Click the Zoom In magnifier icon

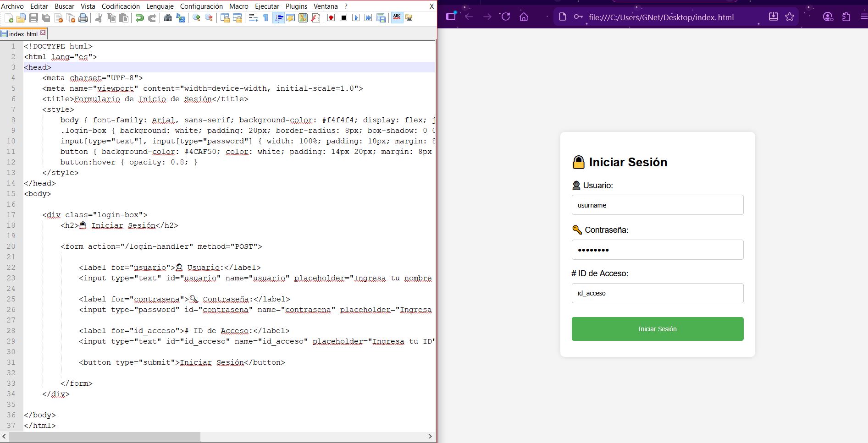coord(197,18)
